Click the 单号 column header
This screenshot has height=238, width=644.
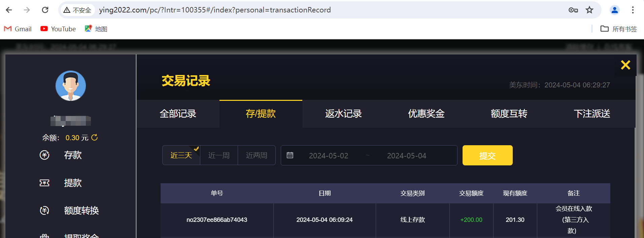217,193
